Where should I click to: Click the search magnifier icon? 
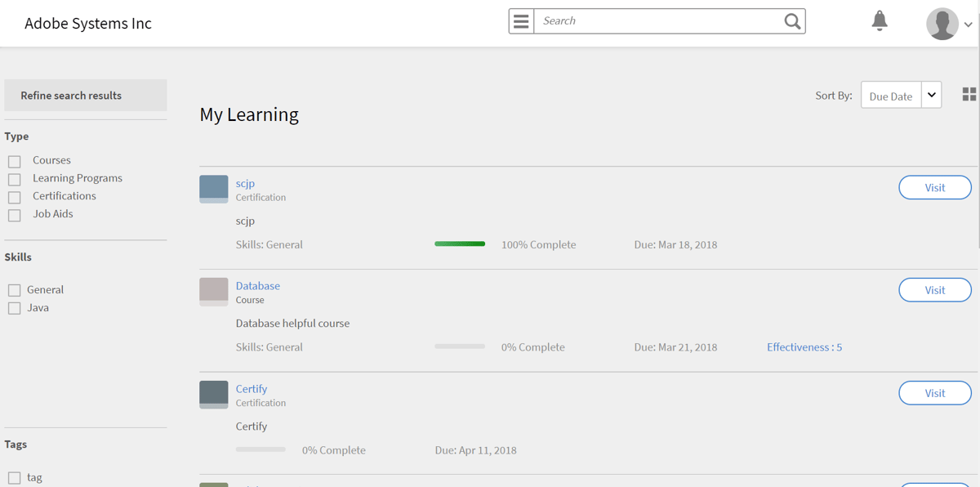pos(791,20)
